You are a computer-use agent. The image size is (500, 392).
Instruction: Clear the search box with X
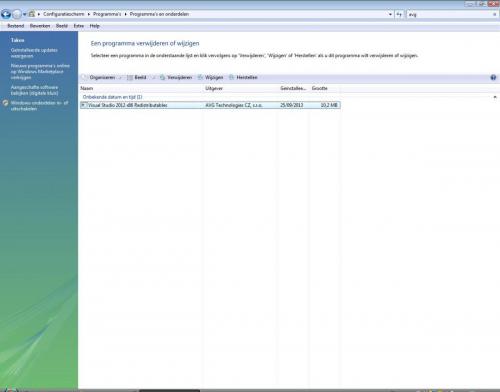494,14
